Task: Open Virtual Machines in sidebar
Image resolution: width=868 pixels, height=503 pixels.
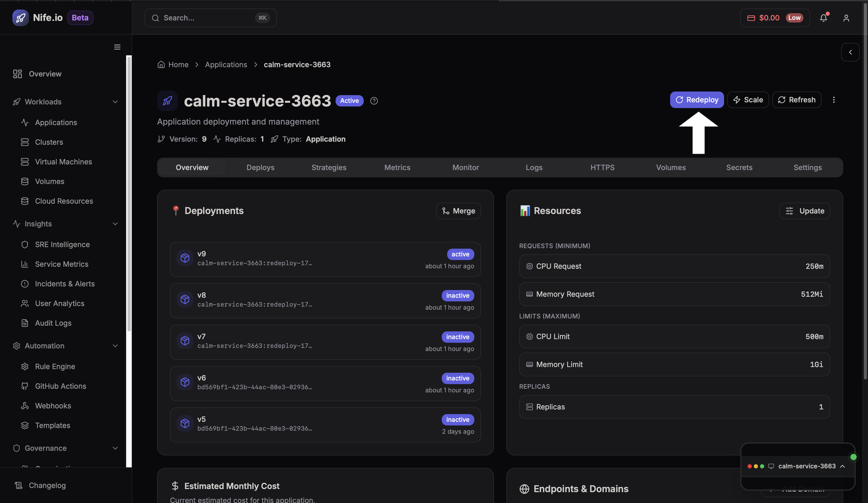Action: [63, 162]
